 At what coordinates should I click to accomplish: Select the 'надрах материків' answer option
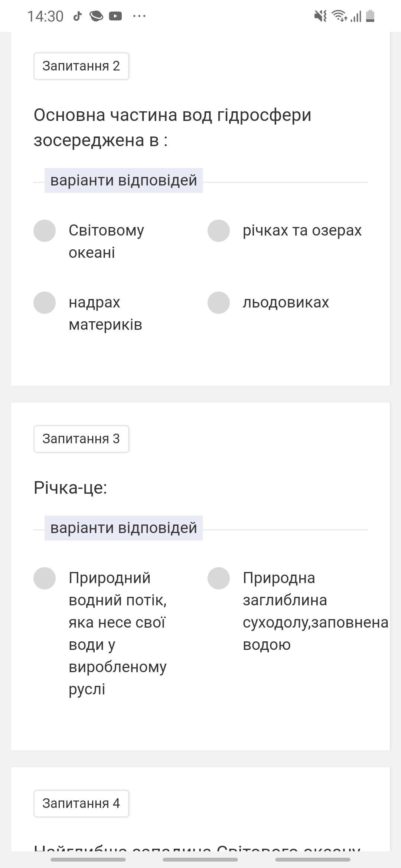click(45, 303)
